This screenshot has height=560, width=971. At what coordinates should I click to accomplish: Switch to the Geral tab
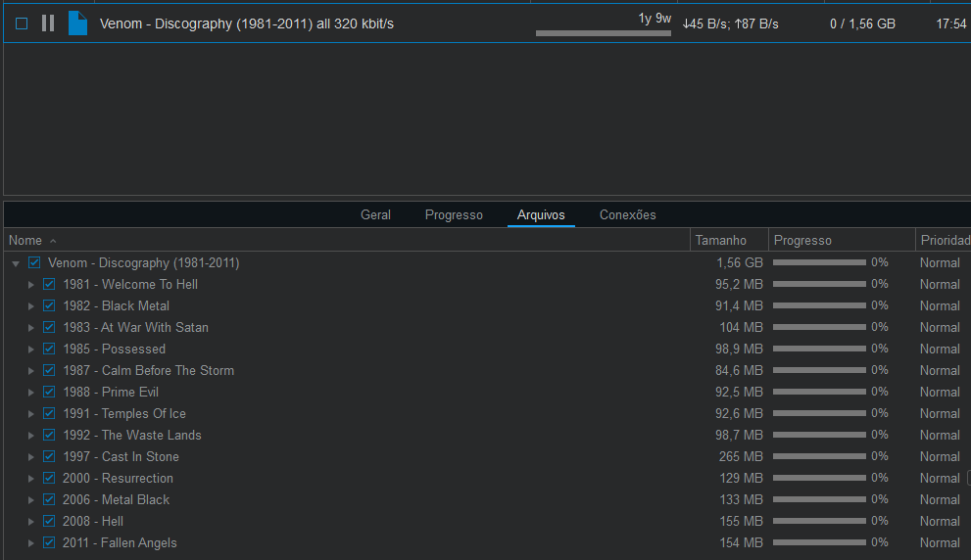click(375, 214)
